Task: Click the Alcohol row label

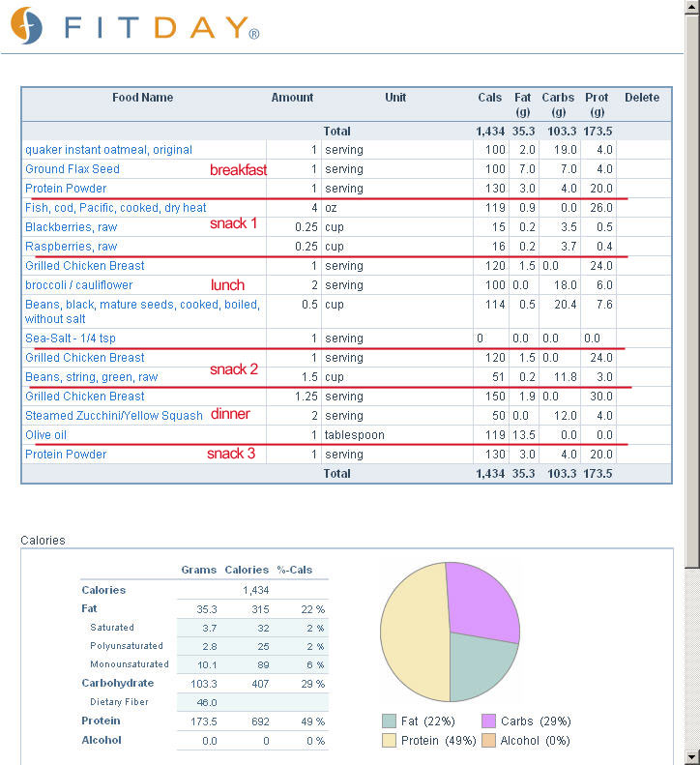Action: pyautogui.click(x=102, y=740)
